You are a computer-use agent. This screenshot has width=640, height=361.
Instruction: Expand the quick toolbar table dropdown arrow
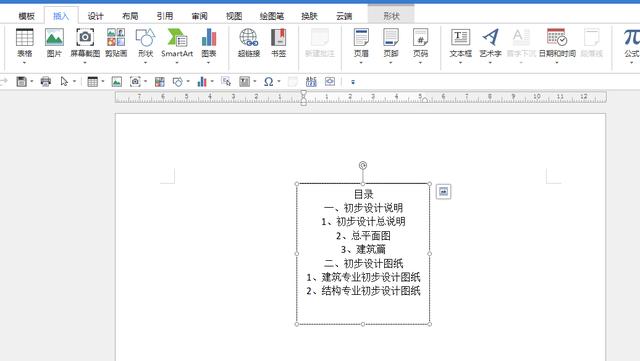pos(103,82)
